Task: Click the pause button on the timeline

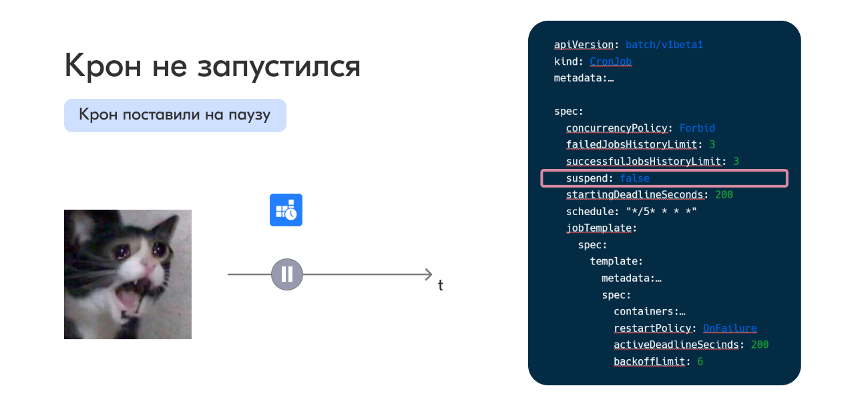Action: tap(287, 274)
